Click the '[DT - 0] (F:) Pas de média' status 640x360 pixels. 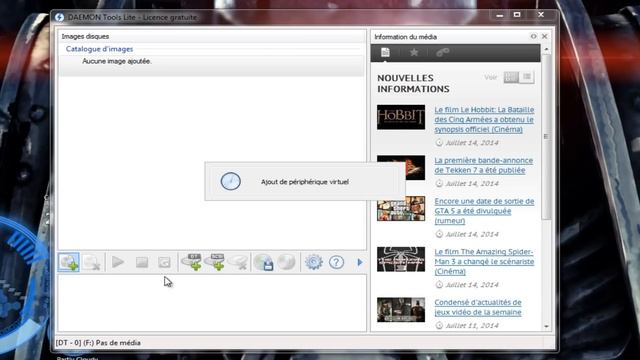click(98, 343)
